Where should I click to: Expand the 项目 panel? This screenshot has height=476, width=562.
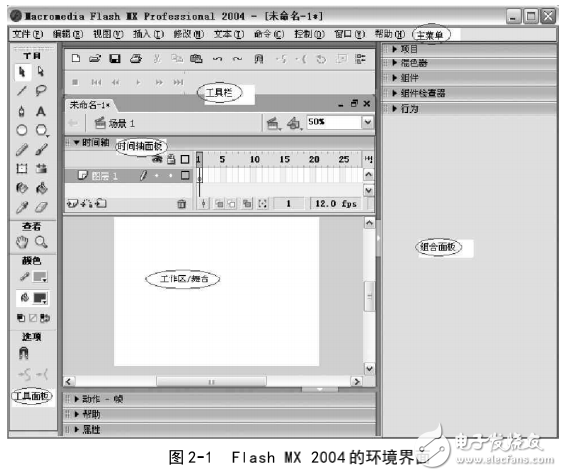395,49
